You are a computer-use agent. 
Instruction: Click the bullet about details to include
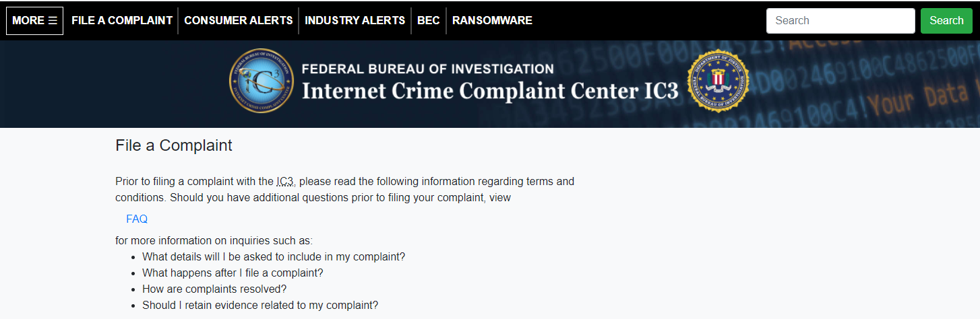click(274, 256)
